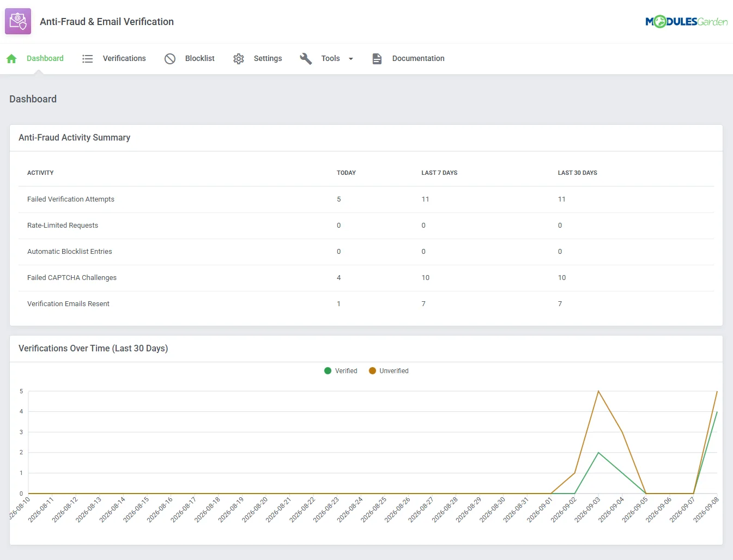The image size is (733, 560).
Task: Click the Tools wrench icon
Action: (306, 59)
